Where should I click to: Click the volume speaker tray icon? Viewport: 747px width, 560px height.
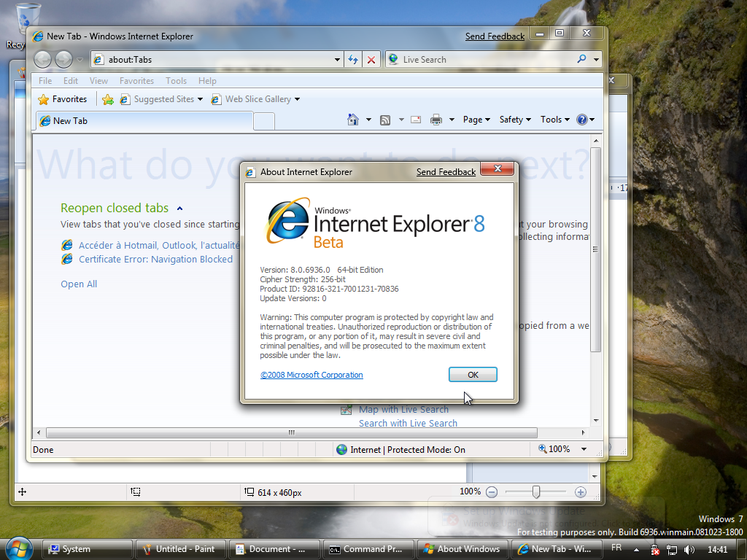coord(689,550)
